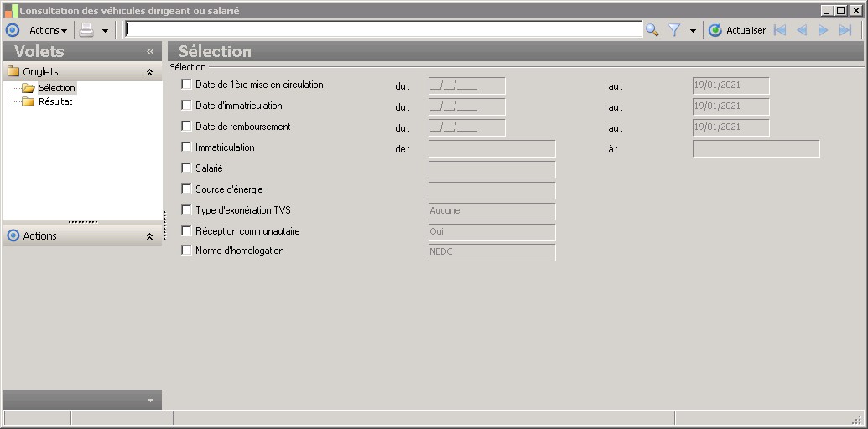Click into the toolbar search field

tap(383, 29)
